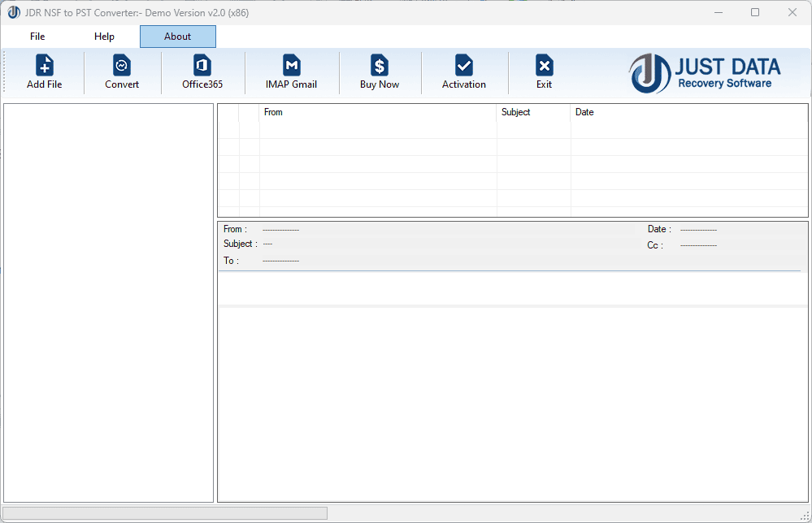812x523 pixels.
Task: Click the From column header
Action: (273, 112)
